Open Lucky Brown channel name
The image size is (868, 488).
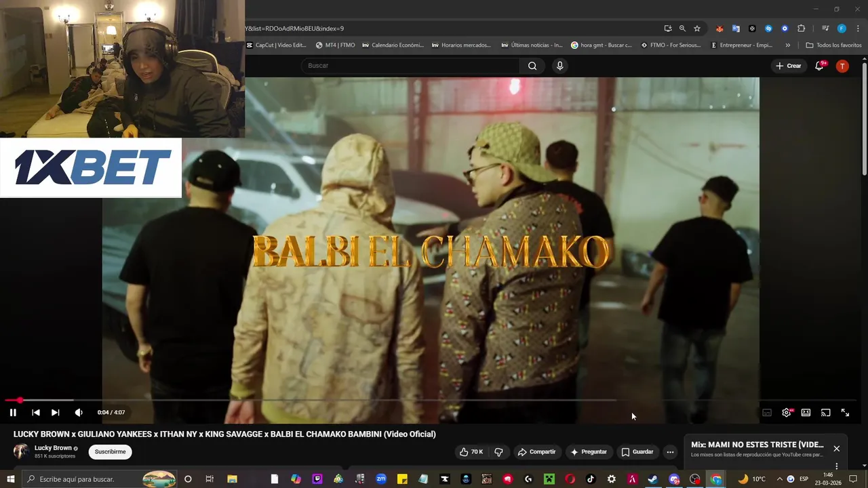53,448
